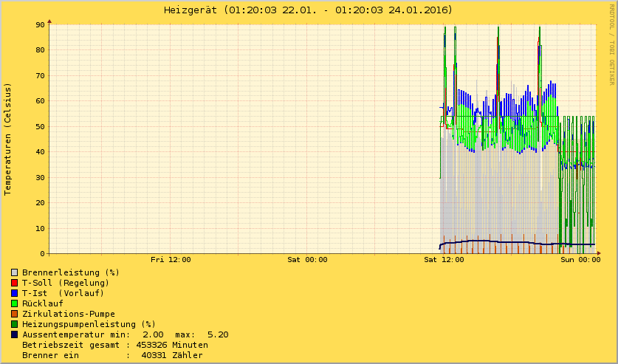Click the '30' y-axis tick label

[x=40, y=177]
